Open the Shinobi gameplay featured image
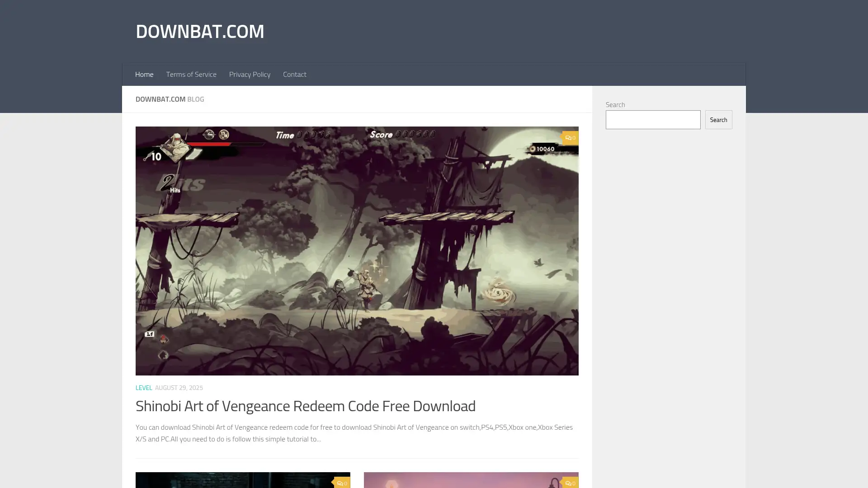Image resolution: width=868 pixels, height=488 pixels. tap(357, 251)
